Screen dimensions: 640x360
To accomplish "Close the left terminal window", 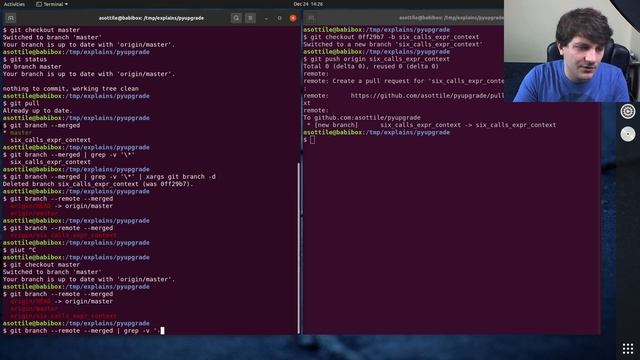I will (293, 18).
